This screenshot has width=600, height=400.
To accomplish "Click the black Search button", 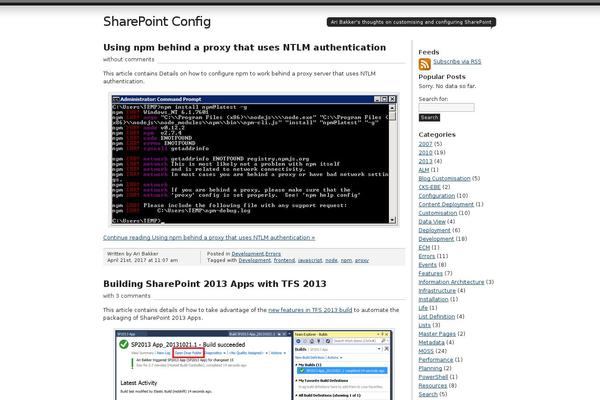I will (x=429, y=118).
